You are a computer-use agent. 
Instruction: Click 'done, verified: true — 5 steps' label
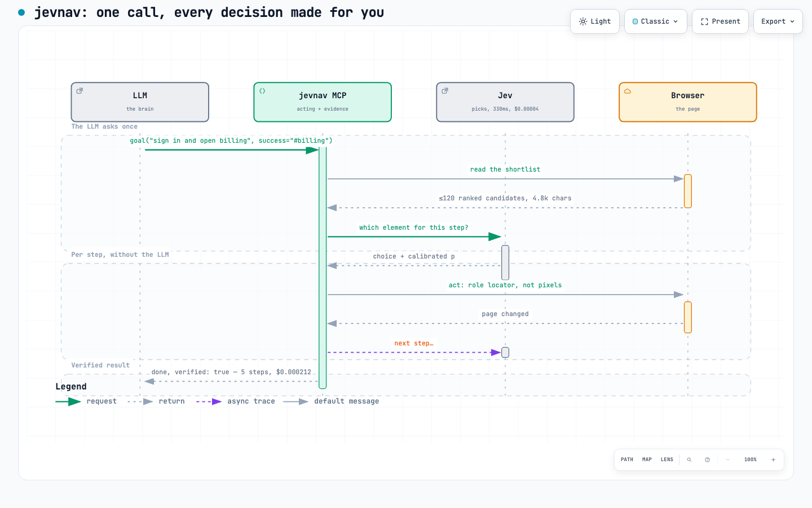click(231, 372)
